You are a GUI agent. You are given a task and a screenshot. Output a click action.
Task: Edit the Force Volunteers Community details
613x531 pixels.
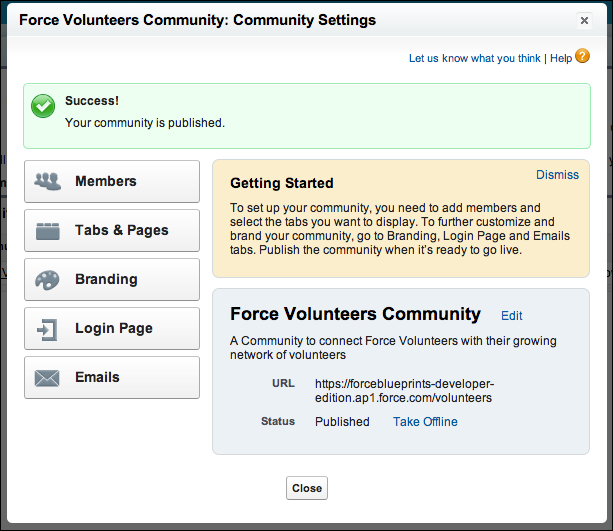[x=512, y=316]
